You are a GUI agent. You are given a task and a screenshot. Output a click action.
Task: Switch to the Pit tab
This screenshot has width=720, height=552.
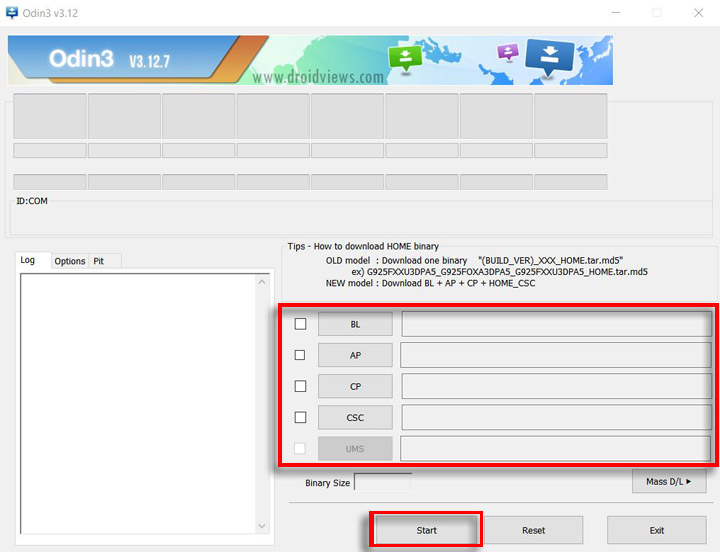click(105, 261)
